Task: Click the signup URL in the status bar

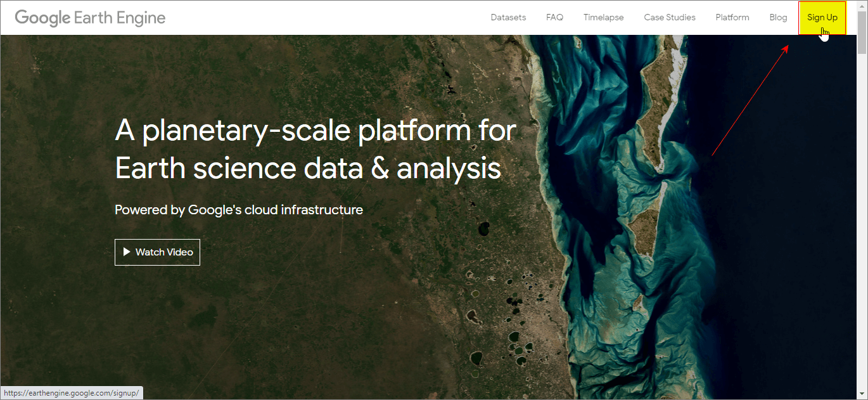Action: (70, 392)
